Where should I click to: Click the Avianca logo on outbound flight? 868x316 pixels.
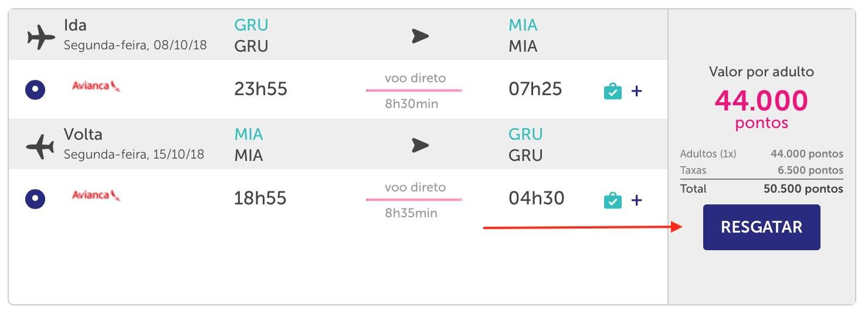[96, 86]
